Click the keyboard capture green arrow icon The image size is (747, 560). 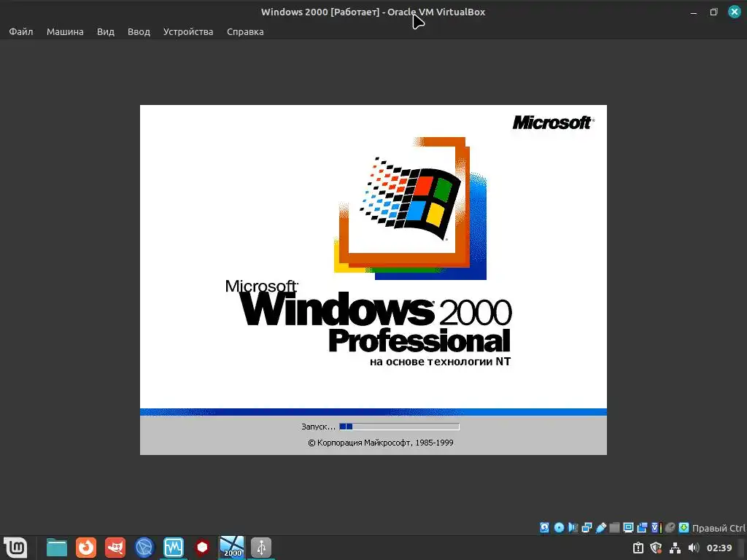(x=684, y=527)
